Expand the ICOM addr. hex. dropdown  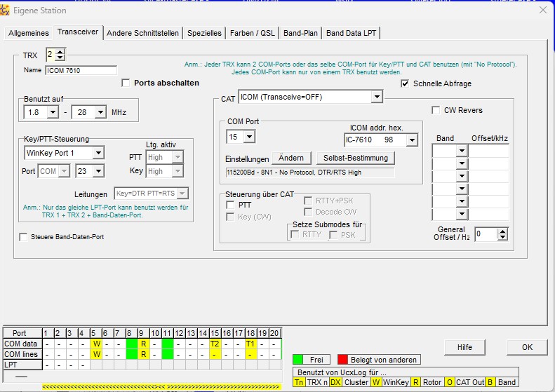click(x=411, y=140)
